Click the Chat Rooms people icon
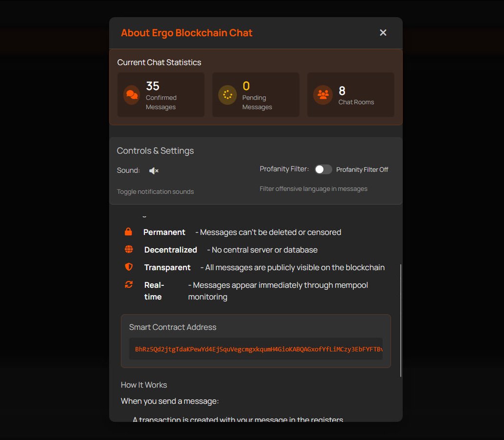The image size is (504, 440). pos(323,94)
